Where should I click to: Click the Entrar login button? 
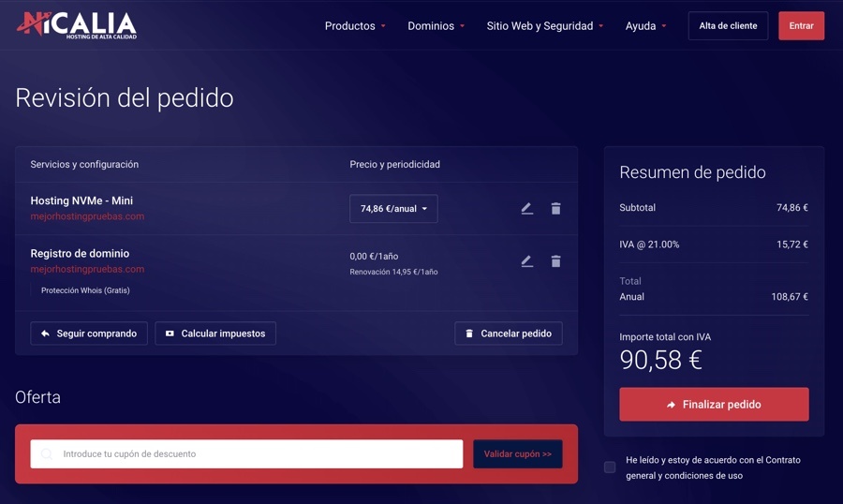click(801, 26)
